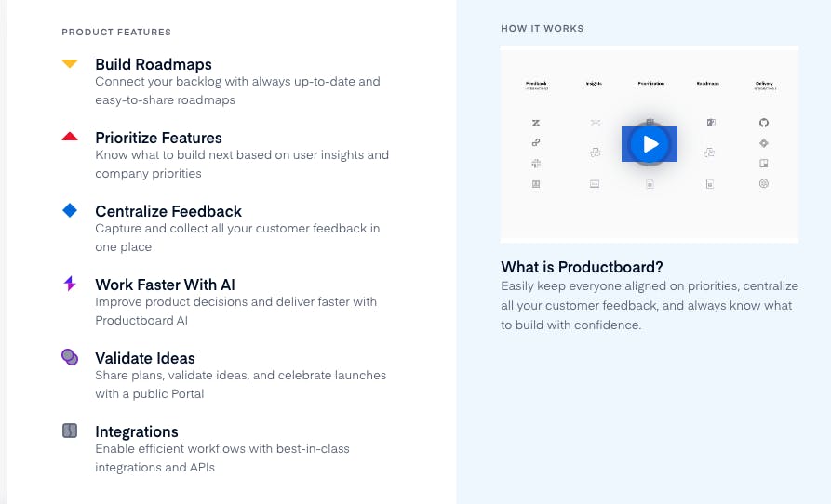This screenshot has width=831, height=504.
Task: Click the yellow triangle Build Roadmaps icon
Action: (70, 64)
